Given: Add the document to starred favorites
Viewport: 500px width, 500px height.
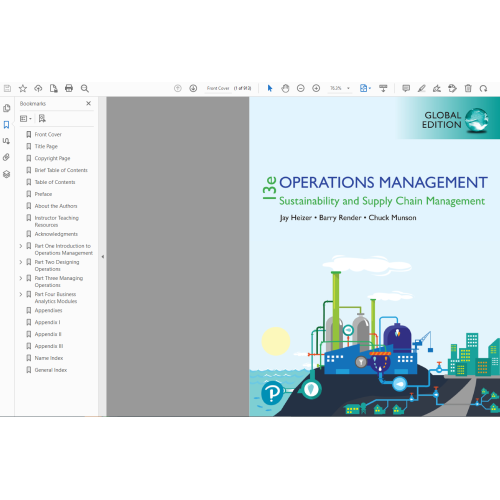Looking at the screenshot, I should pos(23,88).
